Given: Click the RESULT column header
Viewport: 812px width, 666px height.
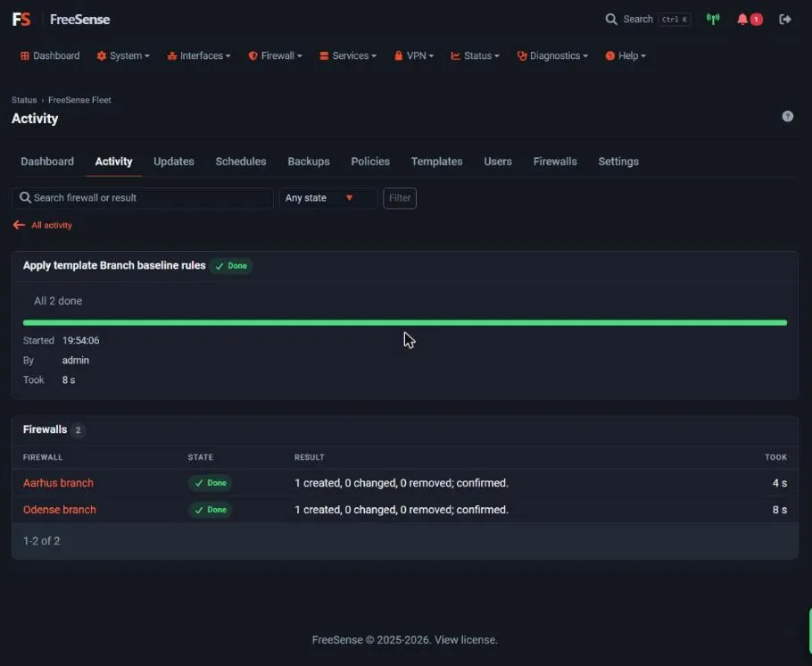Looking at the screenshot, I should coord(309,457).
